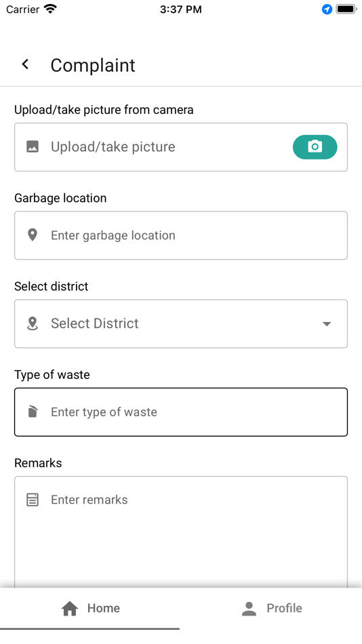Switch to the Profile tab
Screen dimensions: 362x644
272,608
